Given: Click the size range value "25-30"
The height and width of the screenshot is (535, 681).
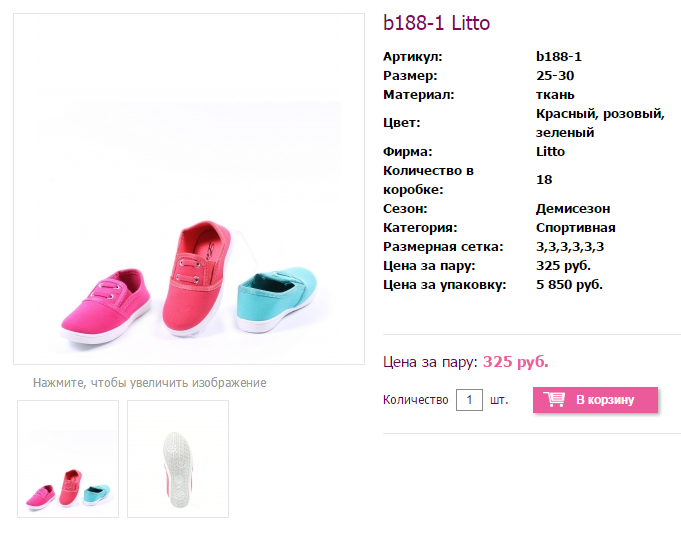Looking at the screenshot, I should 555,76.
